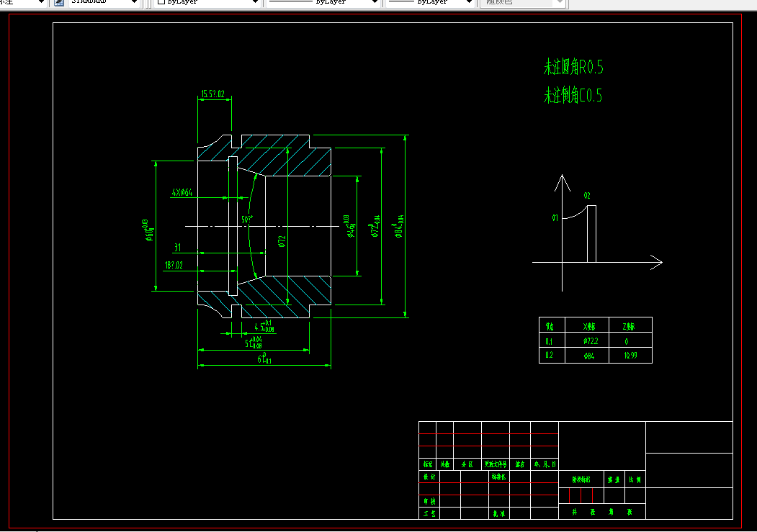Select the vertical φ84 dimension text
757x532 pixels.
(398, 227)
